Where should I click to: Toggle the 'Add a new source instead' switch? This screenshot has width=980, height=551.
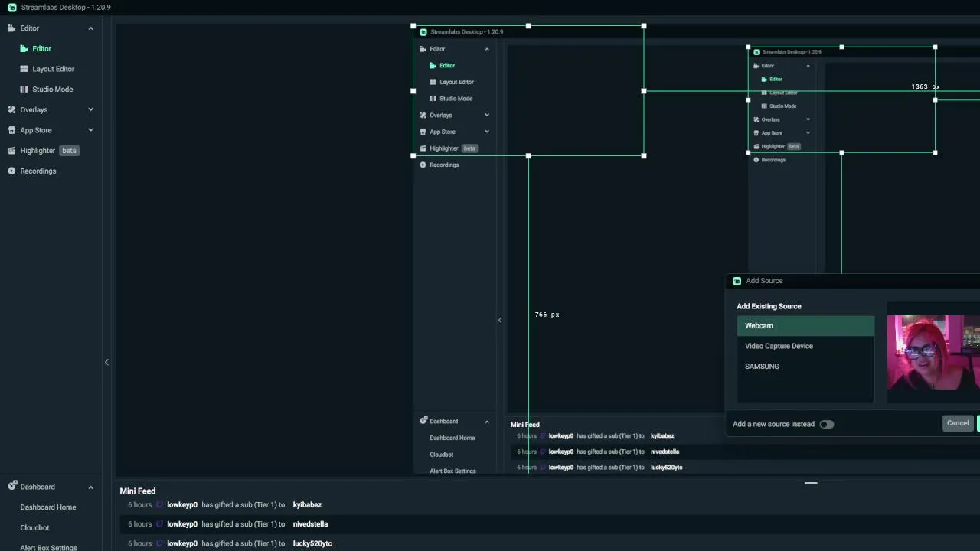[x=827, y=424]
